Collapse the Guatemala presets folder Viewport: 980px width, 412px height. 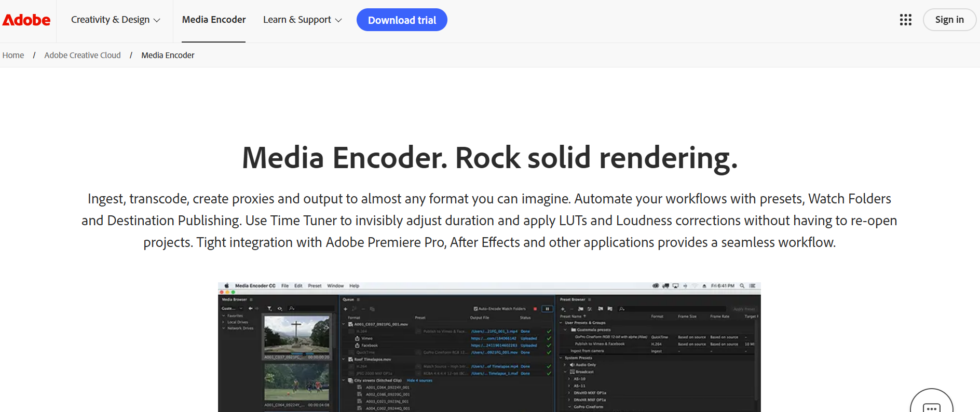pyautogui.click(x=566, y=329)
